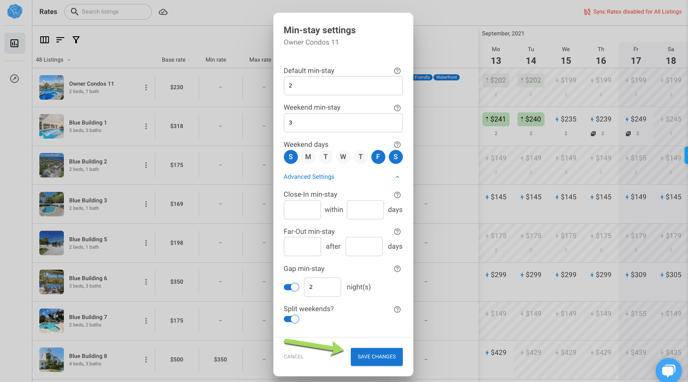Open Blue Building 6 row menu
The width and height of the screenshot is (688, 382).
146,282
